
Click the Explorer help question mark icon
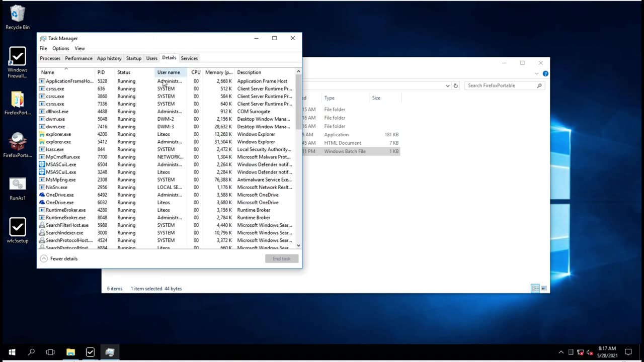545,73
